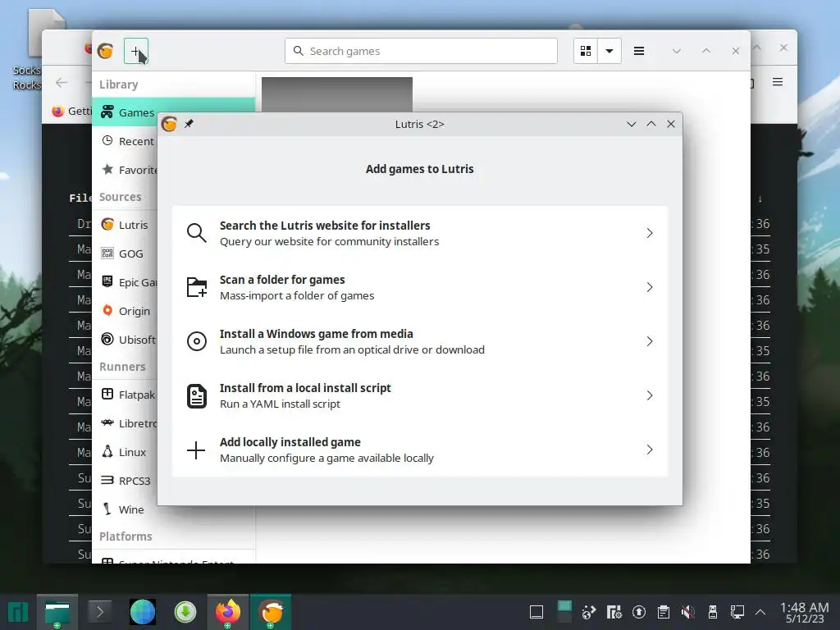Expand chevron on Search the Lutris website row
The height and width of the screenshot is (630, 840).
[x=650, y=233]
